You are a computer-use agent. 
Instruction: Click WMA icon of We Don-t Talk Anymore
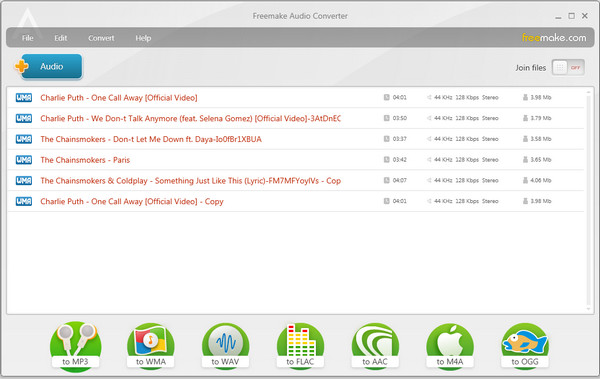[x=24, y=118]
